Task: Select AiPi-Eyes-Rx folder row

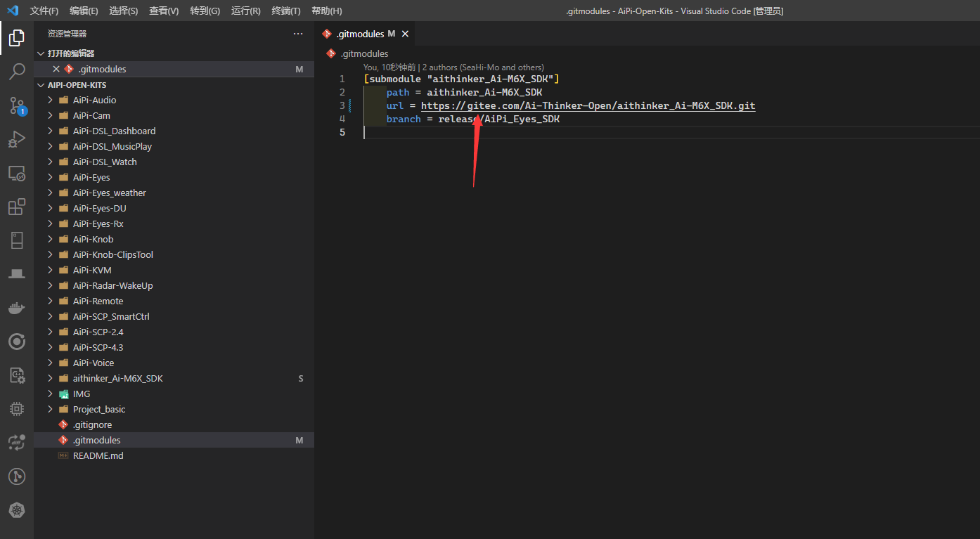Action: coord(174,223)
